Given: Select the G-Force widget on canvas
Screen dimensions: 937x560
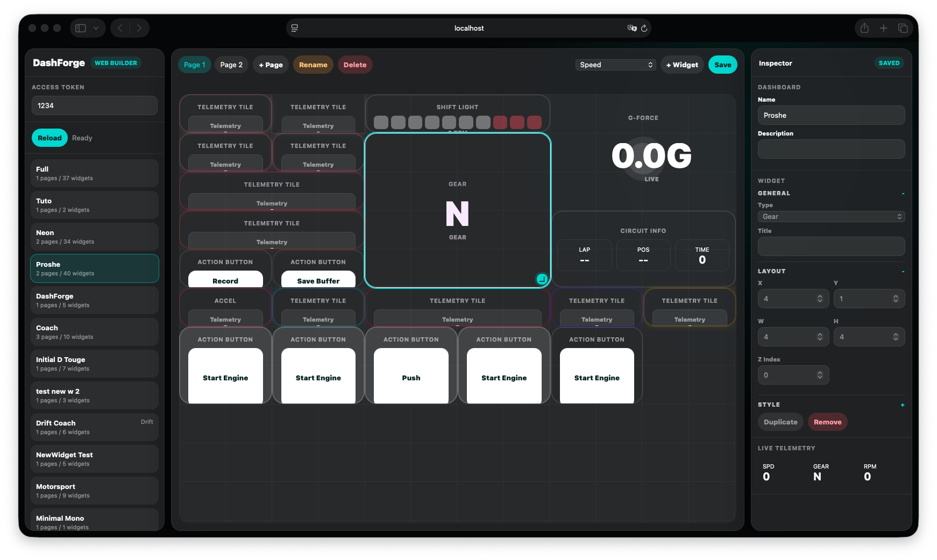Looking at the screenshot, I should pos(643,152).
